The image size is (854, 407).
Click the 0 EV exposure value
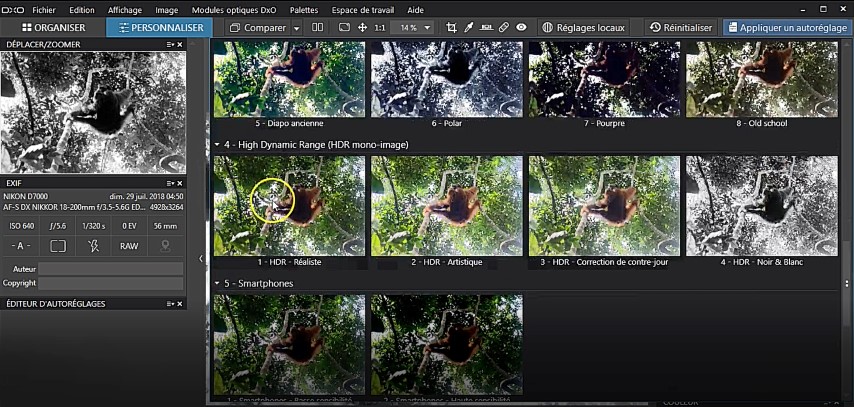coord(129,226)
